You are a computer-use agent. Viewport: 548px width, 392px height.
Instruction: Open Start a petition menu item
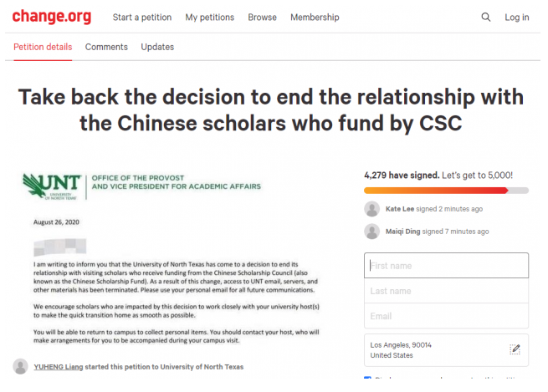coord(142,17)
